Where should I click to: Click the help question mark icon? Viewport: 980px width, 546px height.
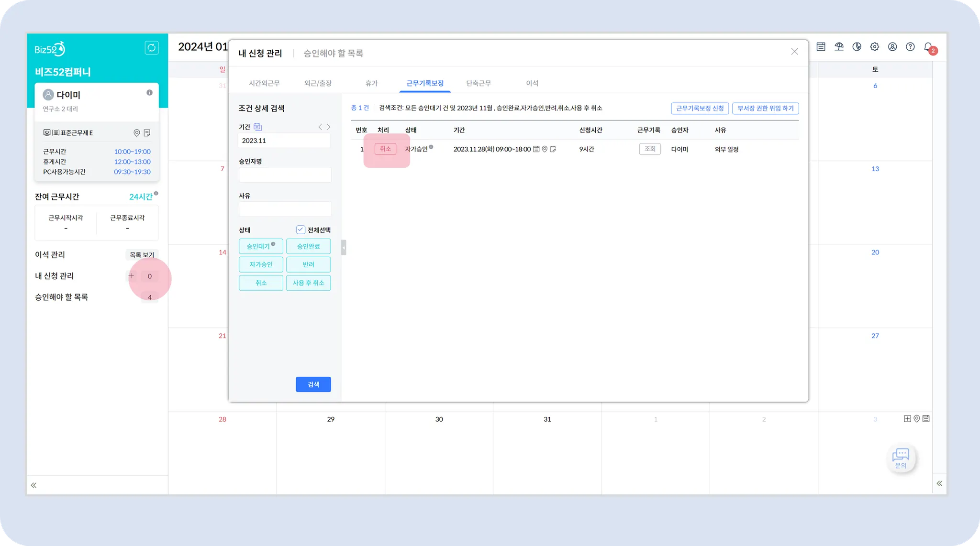tap(910, 47)
